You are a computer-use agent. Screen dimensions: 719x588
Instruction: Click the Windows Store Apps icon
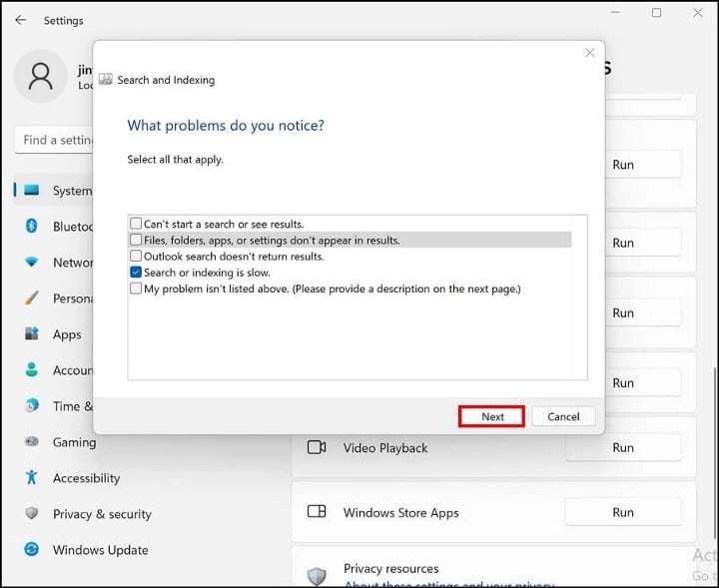pyautogui.click(x=317, y=511)
